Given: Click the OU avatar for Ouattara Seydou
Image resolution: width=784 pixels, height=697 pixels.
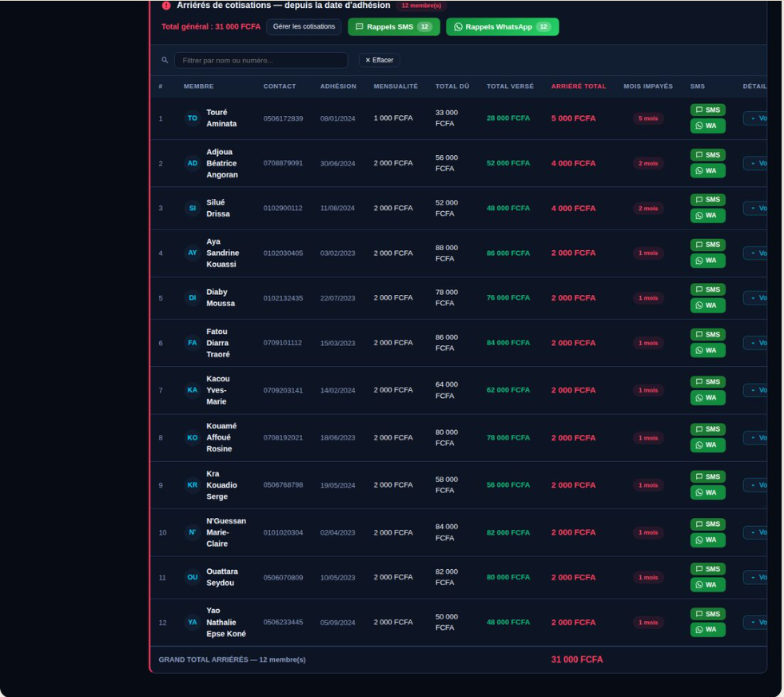Looking at the screenshot, I should (x=193, y=577).
